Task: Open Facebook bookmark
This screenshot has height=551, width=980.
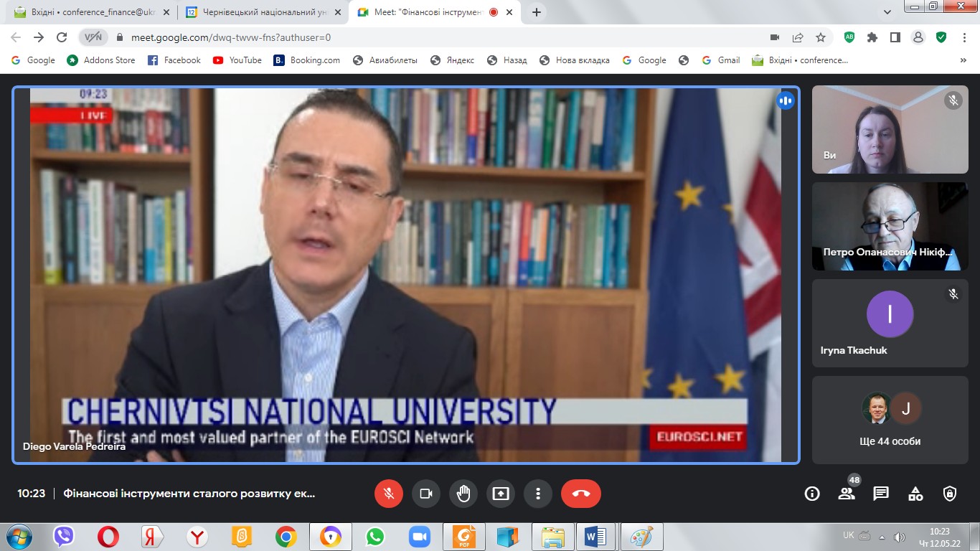Action: tap(174, 60)
